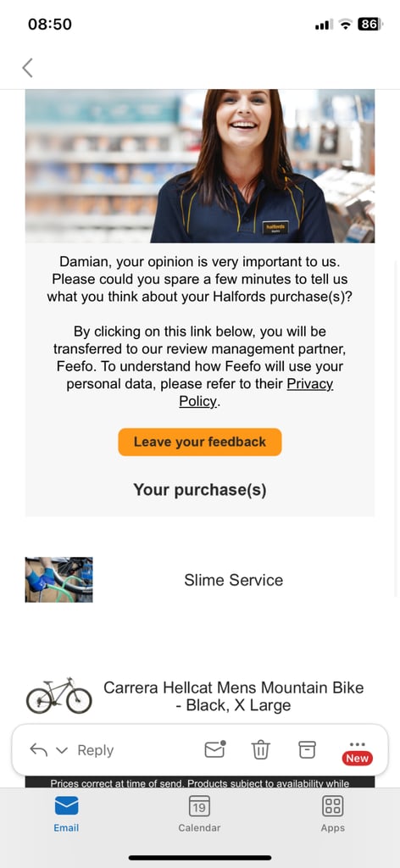The image size is (400, 868).
Task: Select Carrera Hellcat Mens Mountain Bike text
Action: coord(233,697)
